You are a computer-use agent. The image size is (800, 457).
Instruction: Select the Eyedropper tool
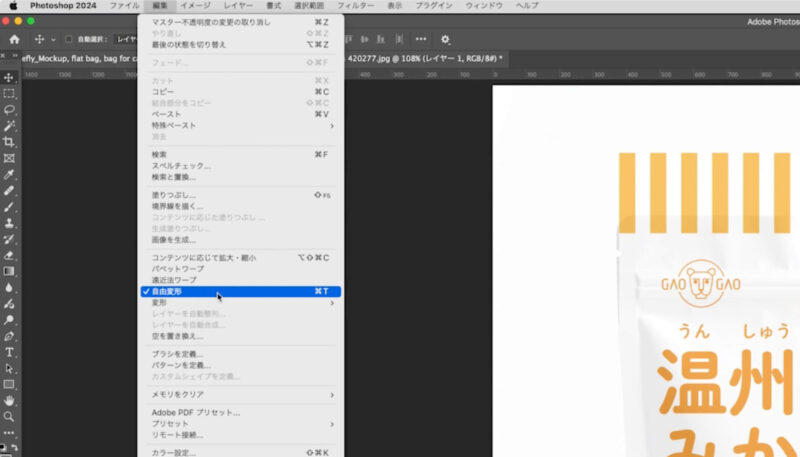coord(9,174)
